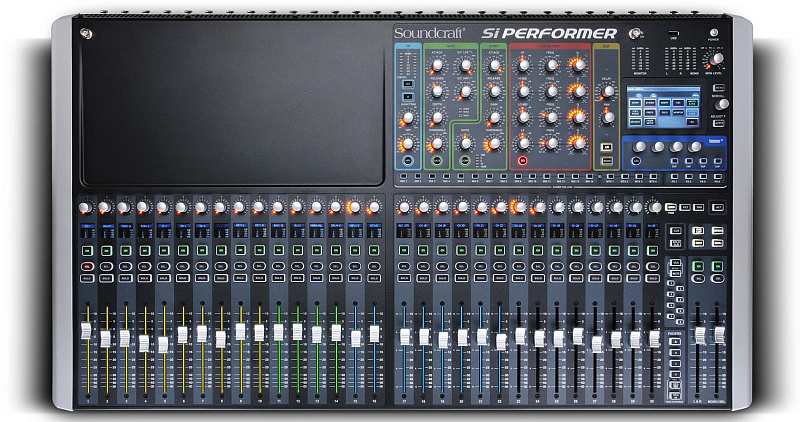
Task: Toggle the green Gate on button
Action: (x=437, y=161)
